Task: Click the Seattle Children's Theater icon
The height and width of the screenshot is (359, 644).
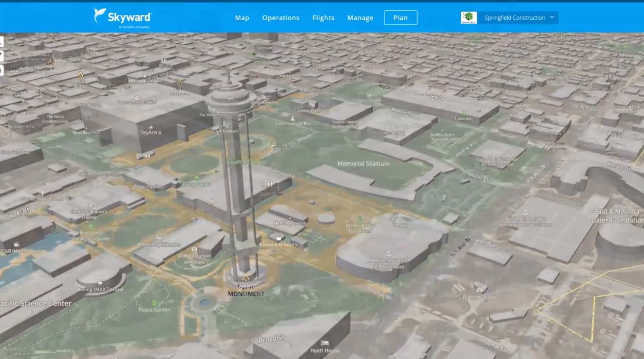Action: 89,205
